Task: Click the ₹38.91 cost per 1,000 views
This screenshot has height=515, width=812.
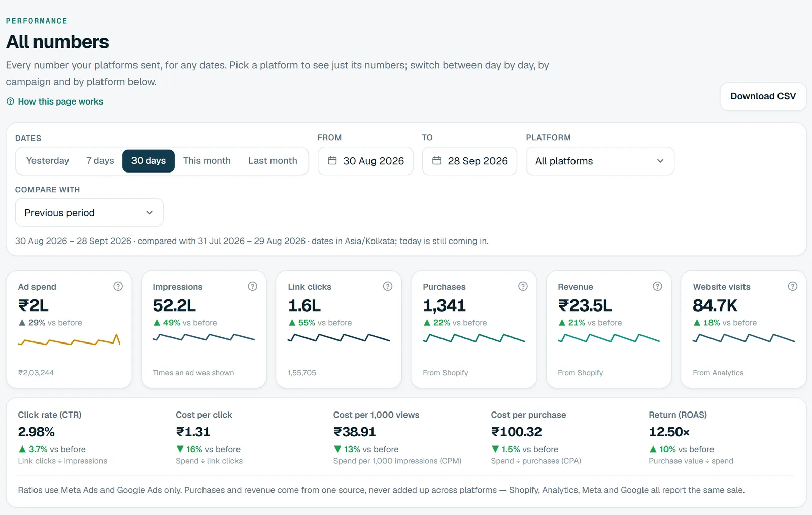Action: click(354, 432)
